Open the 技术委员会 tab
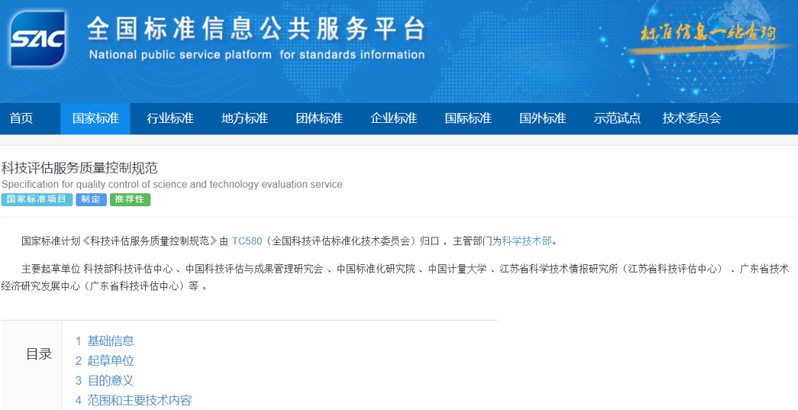This screenshot has height=410, width=798. (x=692, y=118)
